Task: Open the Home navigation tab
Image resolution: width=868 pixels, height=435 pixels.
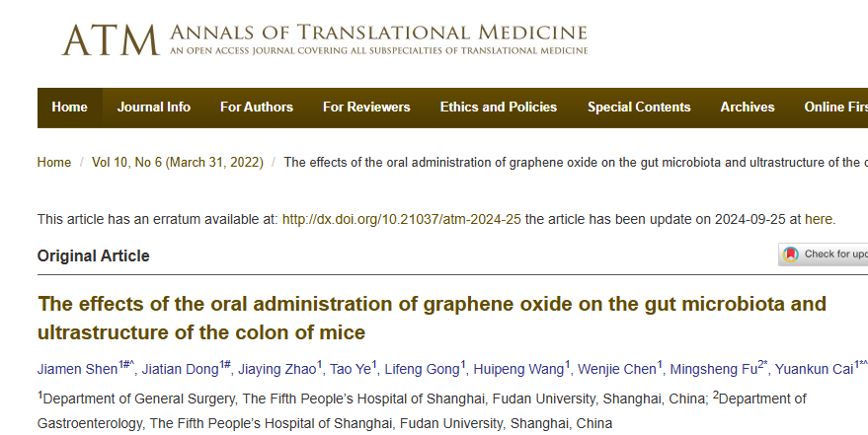Action: coord(70,108)
